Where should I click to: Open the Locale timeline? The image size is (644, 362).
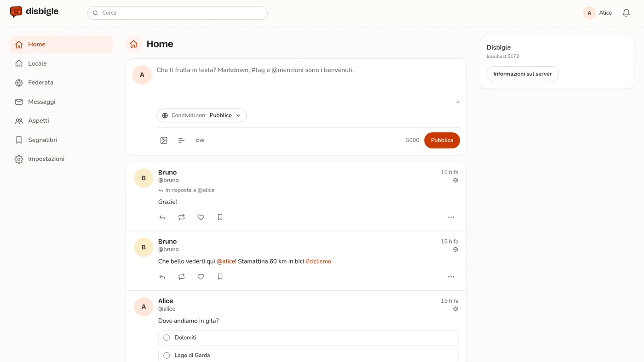click(x=61, y=63)
